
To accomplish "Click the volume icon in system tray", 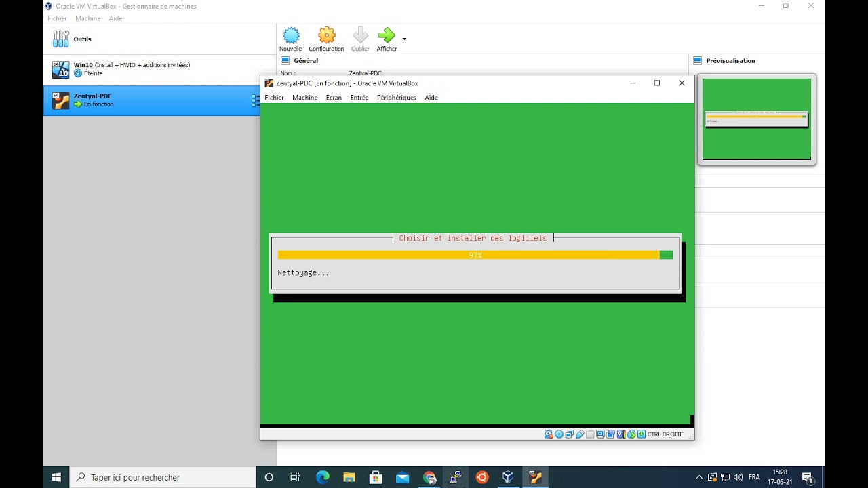I will 738,477.
